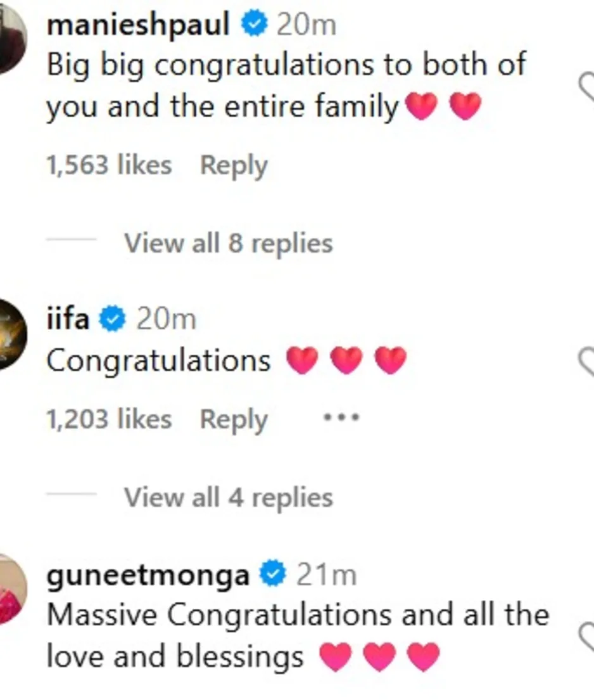This screenshot has width=594, height=700.
Task: Expand View all 8 replies
Action: 228,243
